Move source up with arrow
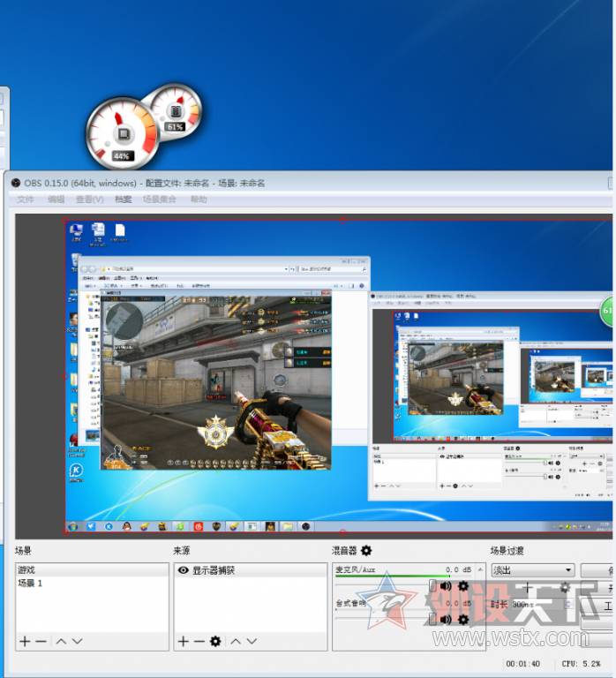The image size is (616, 678). (x=236, y=641)
